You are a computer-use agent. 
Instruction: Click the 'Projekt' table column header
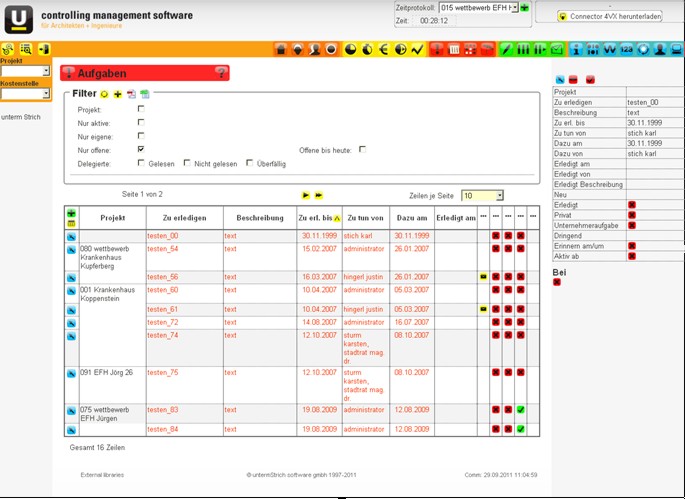(x=113, y=218)
